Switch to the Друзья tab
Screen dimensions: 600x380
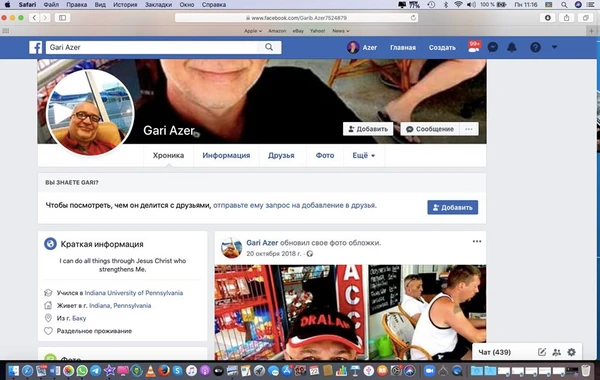(281, 155)
